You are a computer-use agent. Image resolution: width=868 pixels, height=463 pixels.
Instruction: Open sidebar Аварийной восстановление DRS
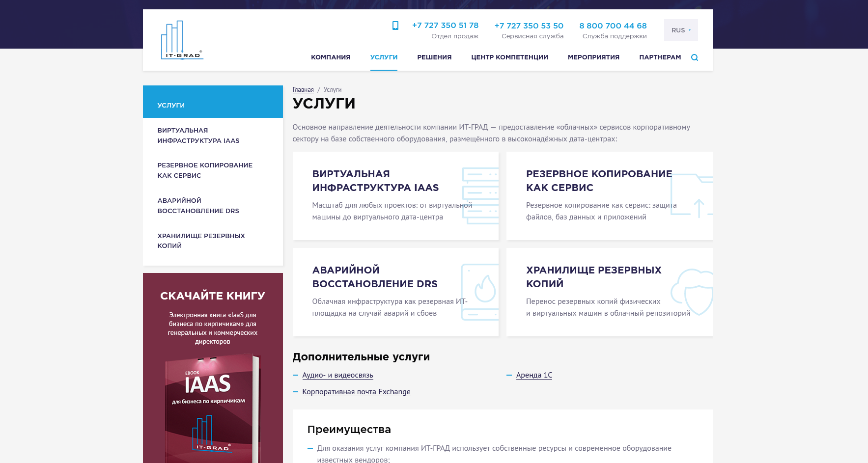point(198,206)
